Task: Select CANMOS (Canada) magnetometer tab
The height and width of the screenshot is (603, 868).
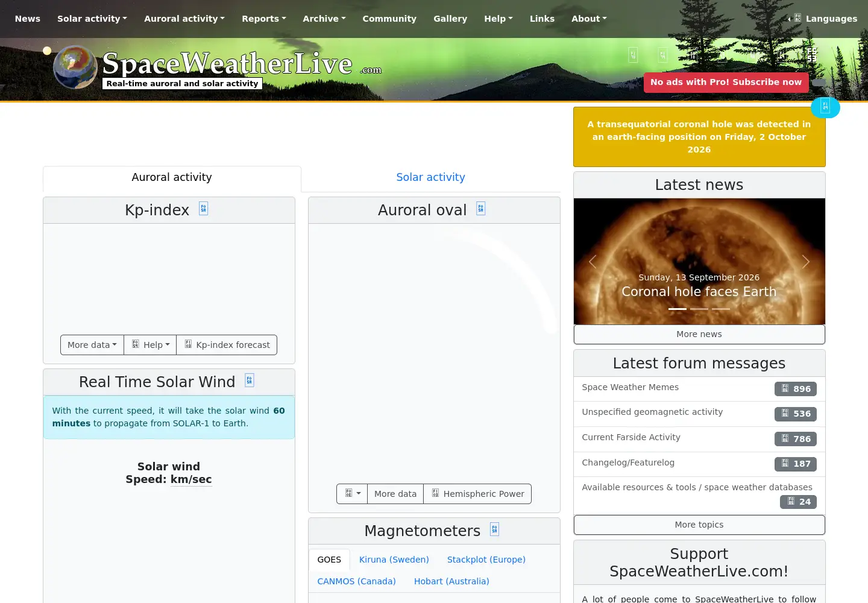Action: pos(357,581)
